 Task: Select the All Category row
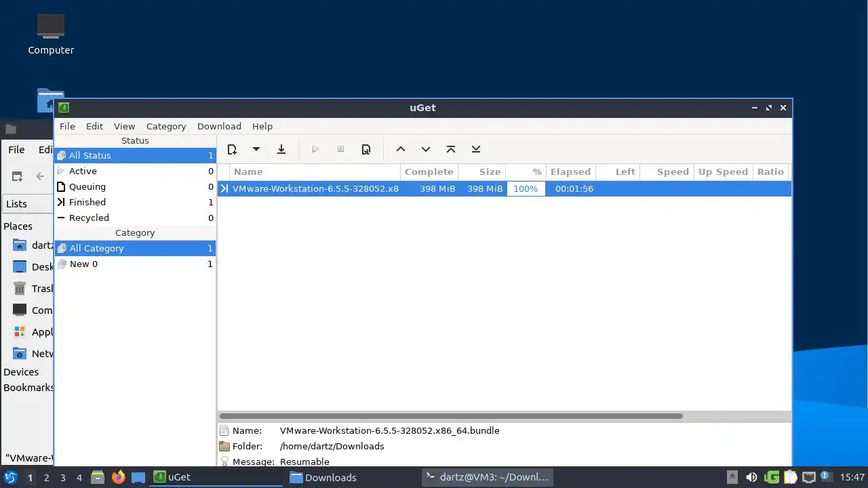pyautogui.click(x=135, y=248)
